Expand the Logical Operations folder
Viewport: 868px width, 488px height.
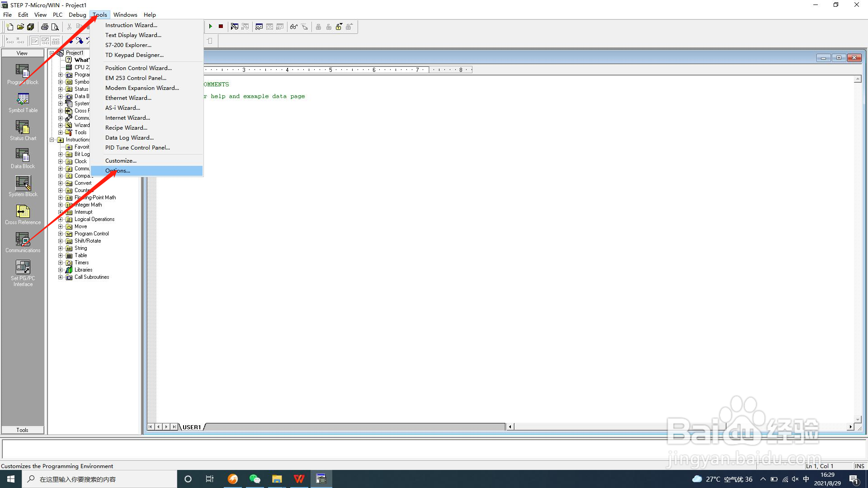click(60, 219)
